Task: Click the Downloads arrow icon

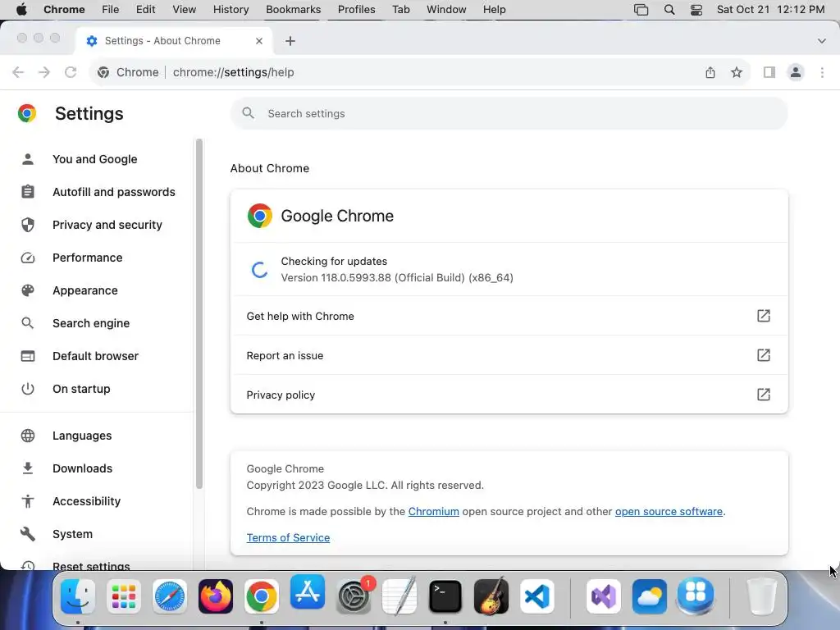Action: click(x=28, y=468)
